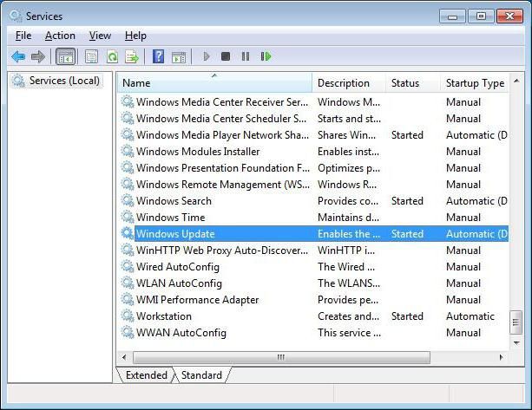Click the Refresh toolbar icon
The height and width of the screenshot is (410, 532).
(112, 56)
